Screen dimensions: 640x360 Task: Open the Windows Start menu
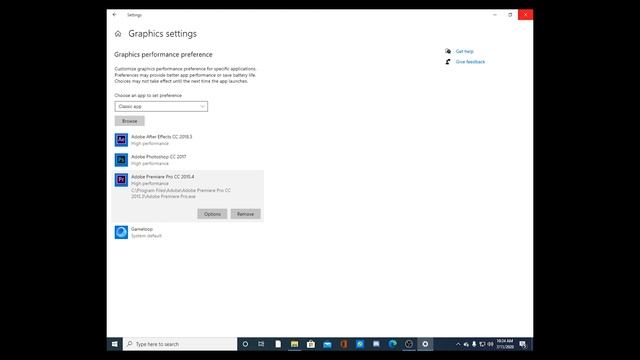(x=115, y=344)
